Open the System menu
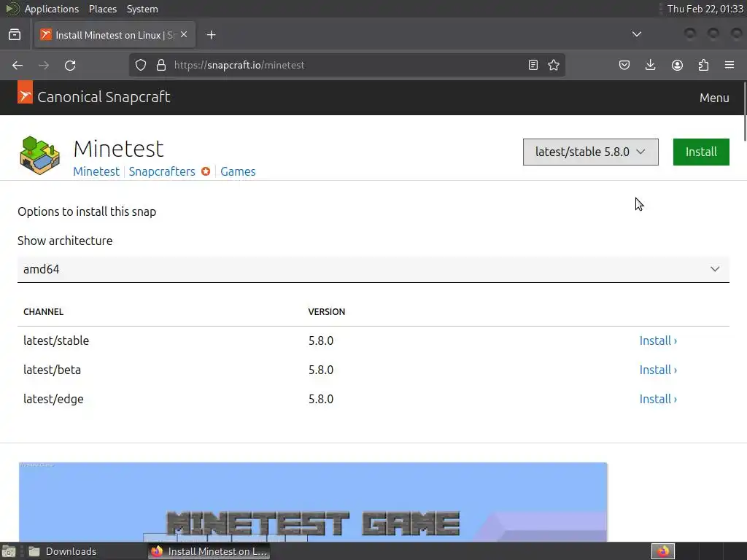This screenshot has width=747, height=560. tap(142, 9)
